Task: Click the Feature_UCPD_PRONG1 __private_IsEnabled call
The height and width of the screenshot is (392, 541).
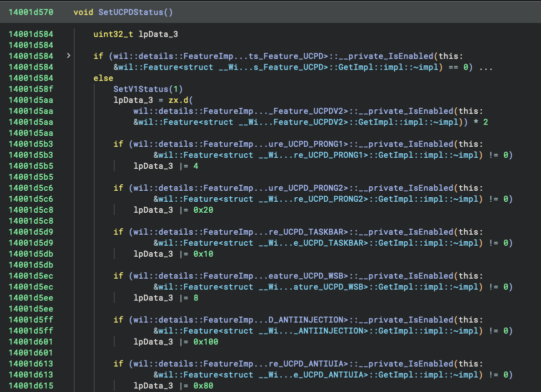Action: [308, 144]
